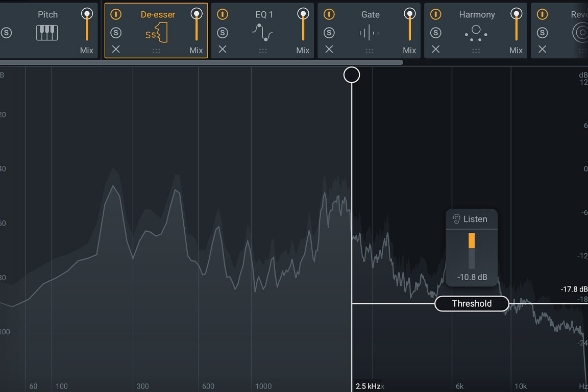Click the De-esser Ss mouth icon
The width and height of the screenshot is (588, 392).
[x=157, y=33]
